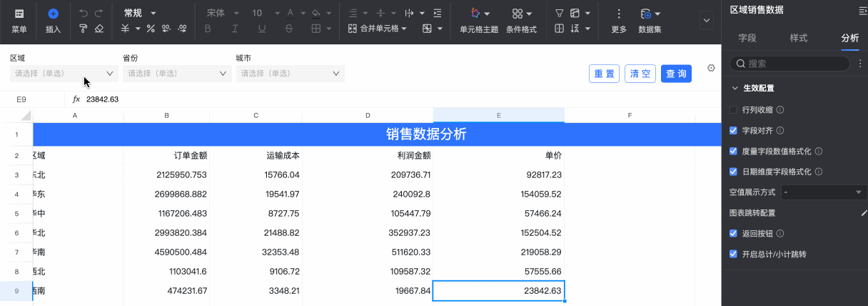Open the 城市 selection dropdown
The image size is (868, 306).
point(290,73)
